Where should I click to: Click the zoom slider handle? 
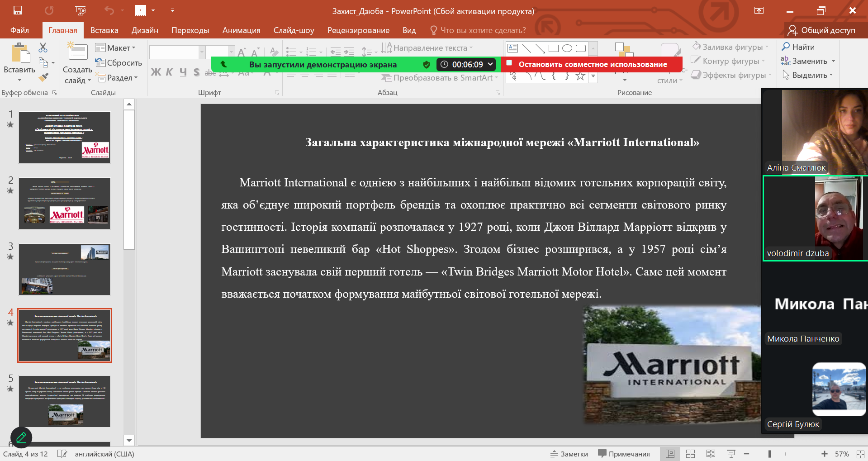(x=769, y=454)
